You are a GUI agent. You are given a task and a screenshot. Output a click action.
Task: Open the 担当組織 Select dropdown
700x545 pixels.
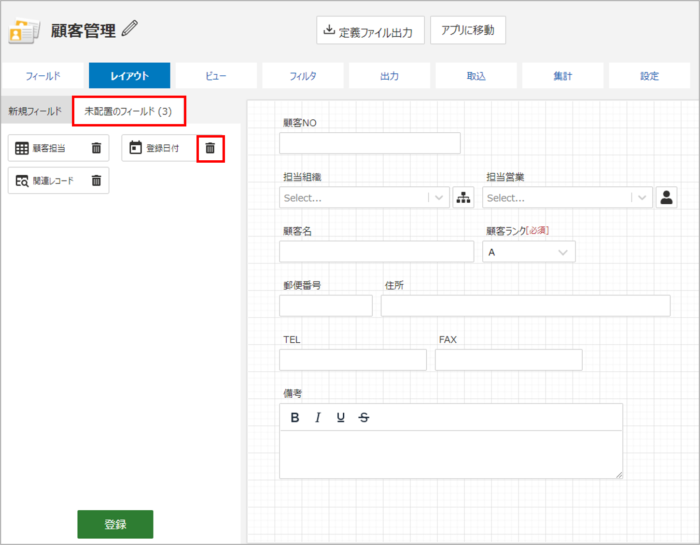coord(364,197)
